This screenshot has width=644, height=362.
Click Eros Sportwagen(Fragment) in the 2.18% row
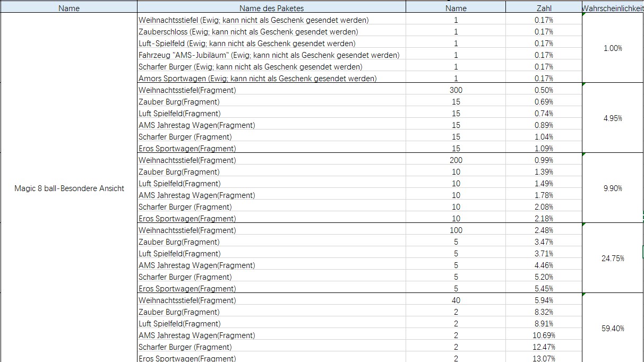[271, 218]
